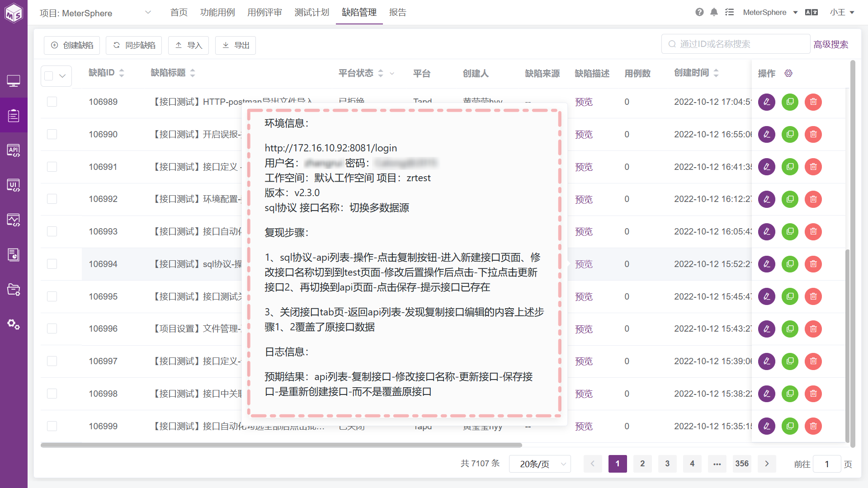Image resolution: width=868 pixels, height=488 pixels.
Task: Expand the 小王 user menu
Action: [x=842, y=12]
